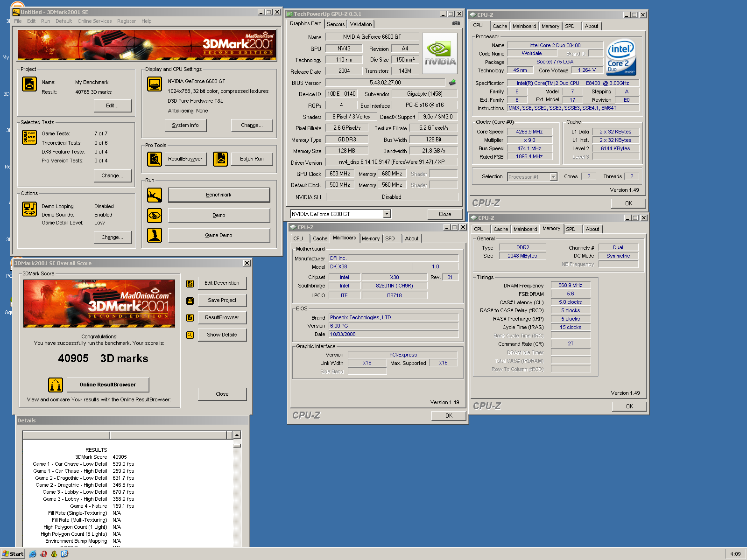Click the Details list scroll-up arrow
The width and height of the screenshot is (747, 560).
(237, 435)
